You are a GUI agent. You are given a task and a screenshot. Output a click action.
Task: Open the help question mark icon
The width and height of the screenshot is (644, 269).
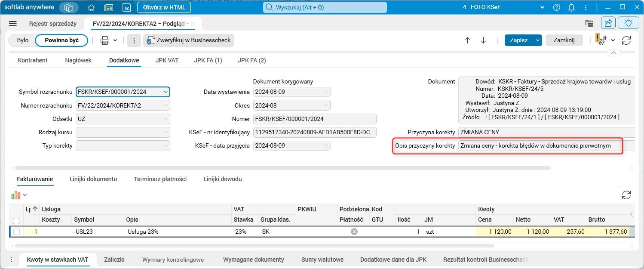(x=557, y=7)
